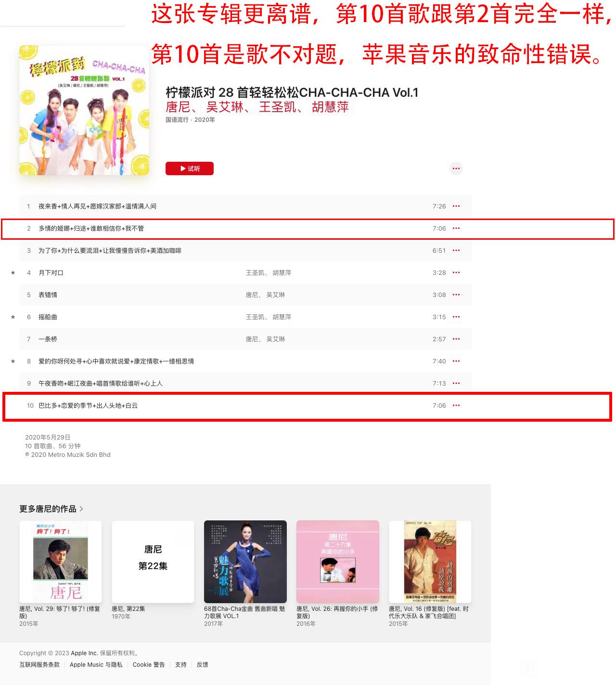Open album thumbnail 唐尼 第22集

click(x=153, y=562)
